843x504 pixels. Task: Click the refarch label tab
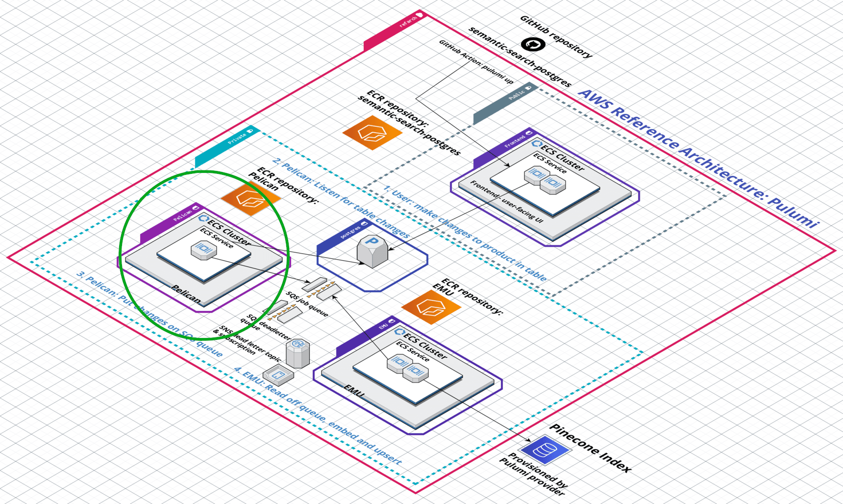[408, 22]
